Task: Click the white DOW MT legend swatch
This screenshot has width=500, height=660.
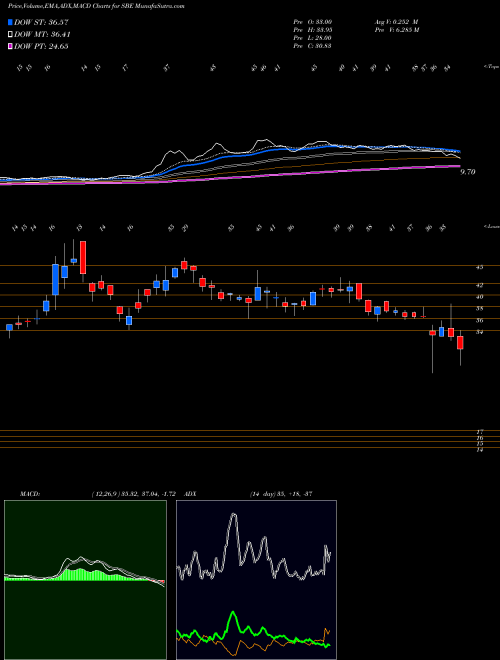Action: [x=10, y=35]
